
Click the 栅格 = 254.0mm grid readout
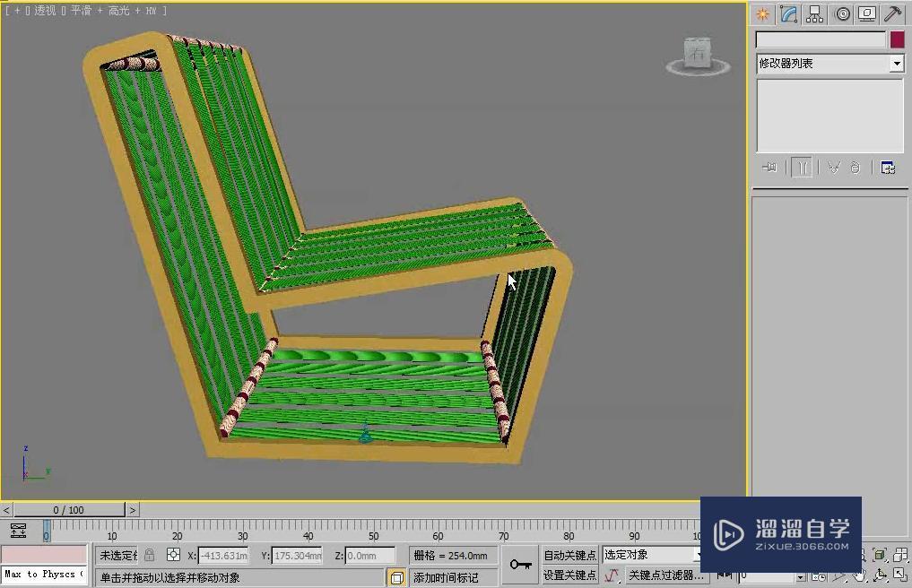pyautogui.click(x=451, y=556)
